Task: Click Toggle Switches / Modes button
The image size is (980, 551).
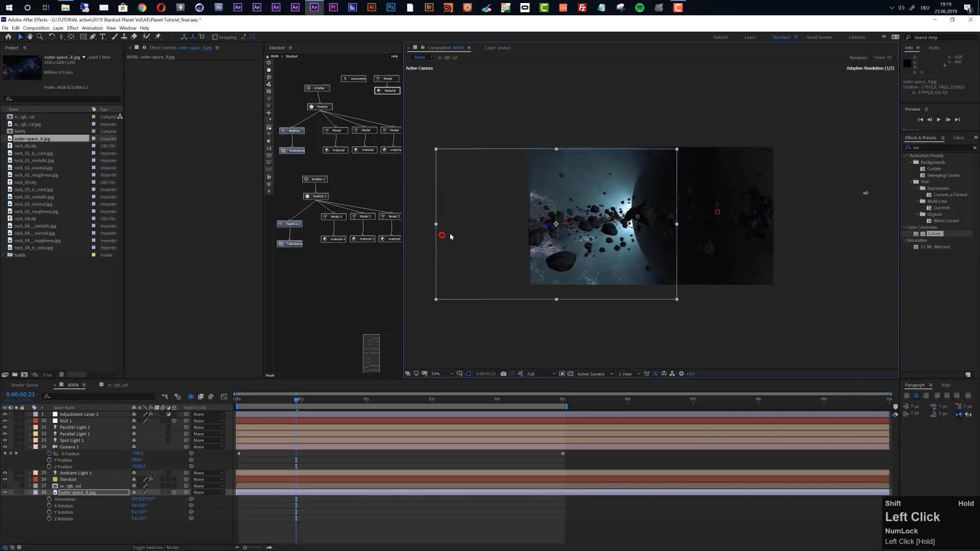Action: click(x=156, y=547)
